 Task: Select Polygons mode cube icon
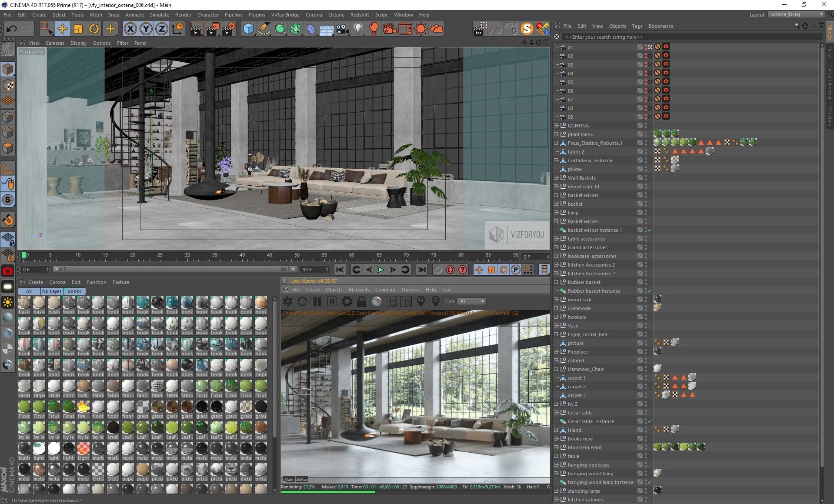(8, 148)
